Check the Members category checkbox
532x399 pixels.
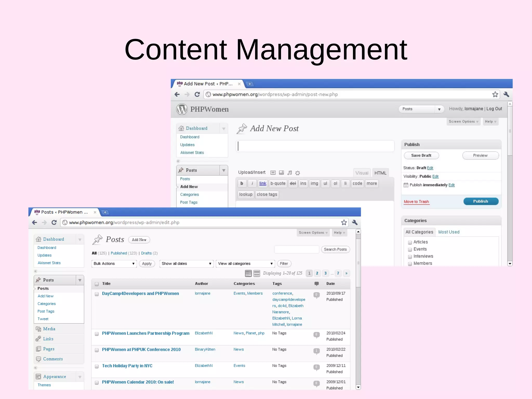(410, 264)
